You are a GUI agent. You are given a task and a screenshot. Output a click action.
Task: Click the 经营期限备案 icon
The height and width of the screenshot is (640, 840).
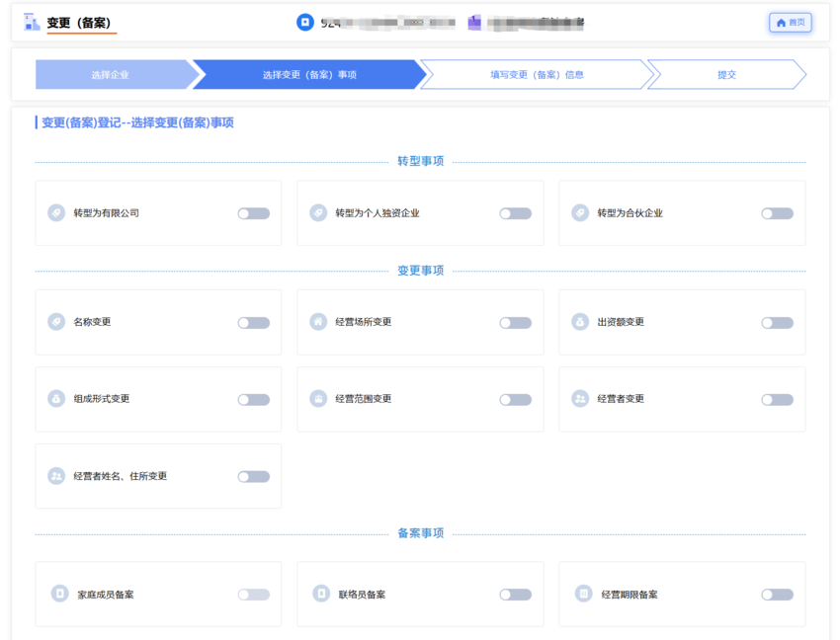[583, 594]
